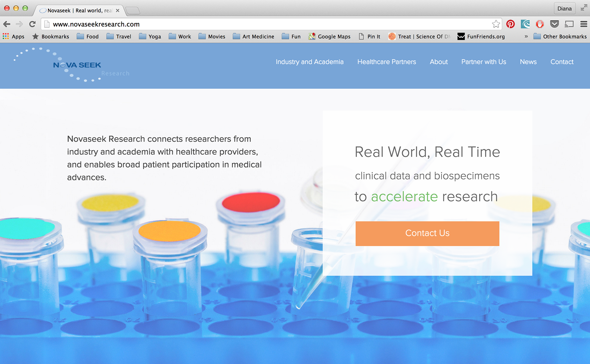Click the orange Contact Us button

[427, 233]
